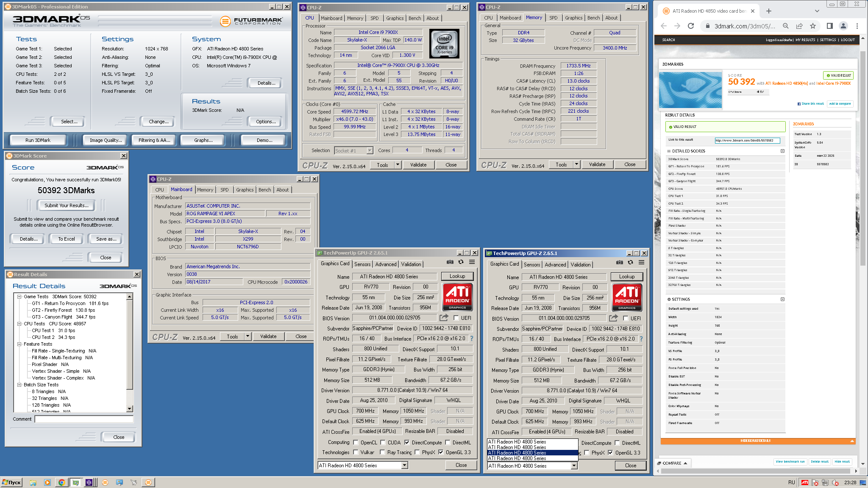Screen dimensions: 868x488
Task: Open the Tools dropdown arrow in CPU-Z Memory window
Action: (576, 164)
